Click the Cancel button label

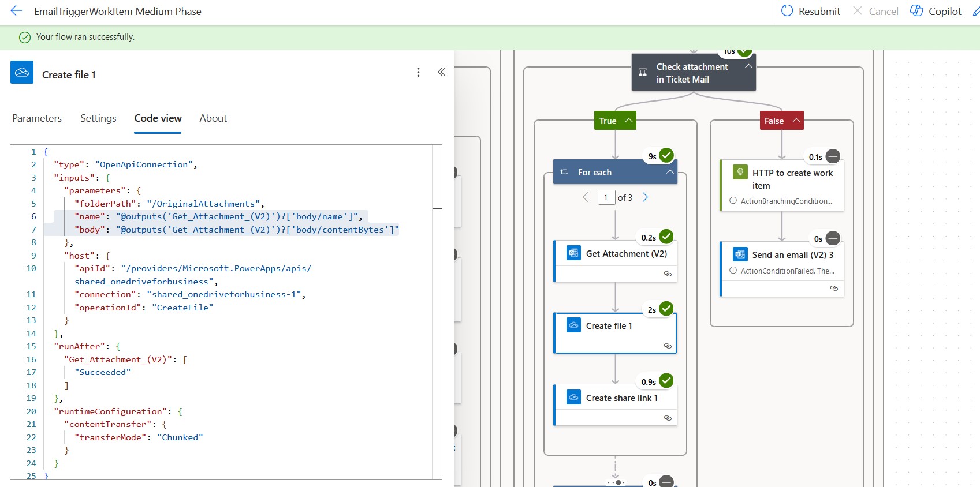pyautogui.click(x=884, y=11)
